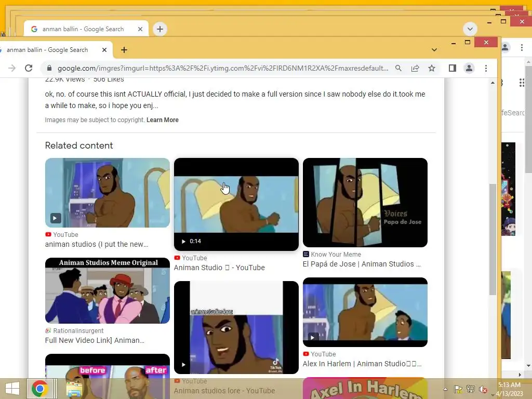Close the tab in the back Chrome window
The height and width of the screenshot is (399, 532).
click(140, 29)
